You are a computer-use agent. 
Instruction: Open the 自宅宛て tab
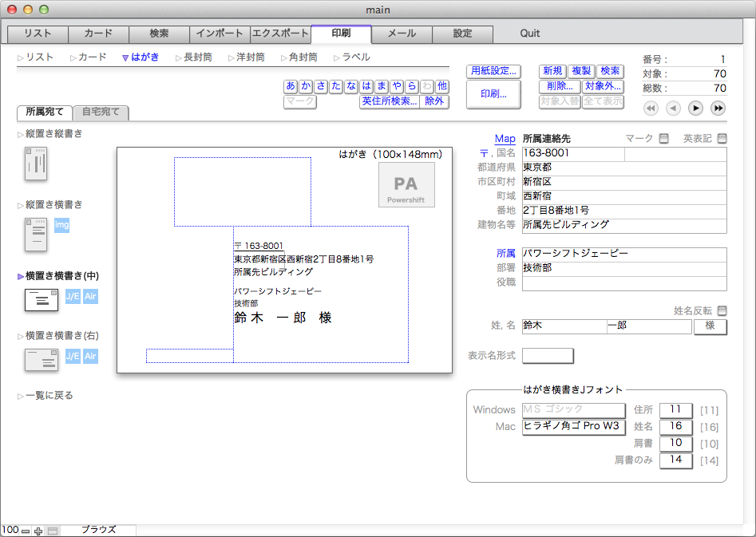[101, 113]
